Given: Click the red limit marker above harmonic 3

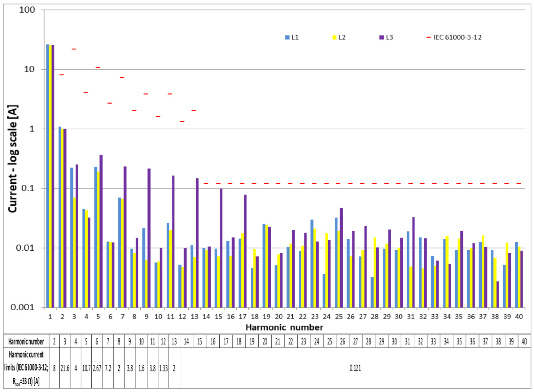Looking at the screenshot, I should [x=74, y=49].
